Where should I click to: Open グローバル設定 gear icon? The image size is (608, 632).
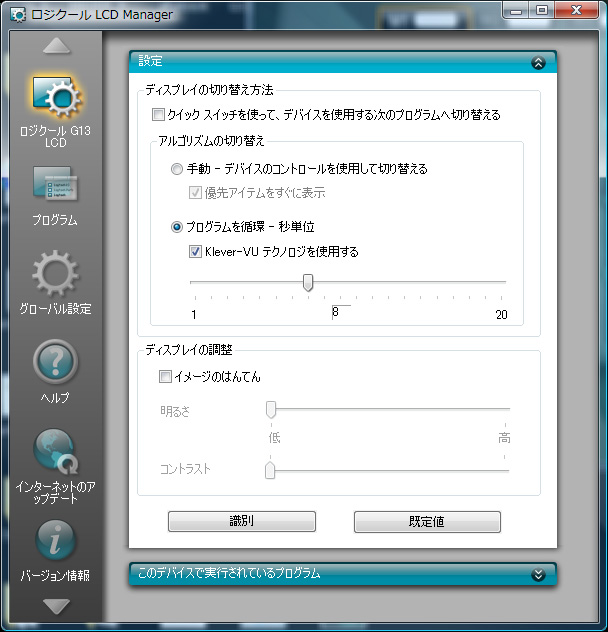pos(55,274)
